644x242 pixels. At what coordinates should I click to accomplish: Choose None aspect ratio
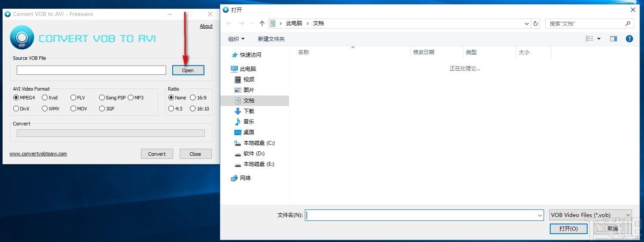(x=177, y=98)
